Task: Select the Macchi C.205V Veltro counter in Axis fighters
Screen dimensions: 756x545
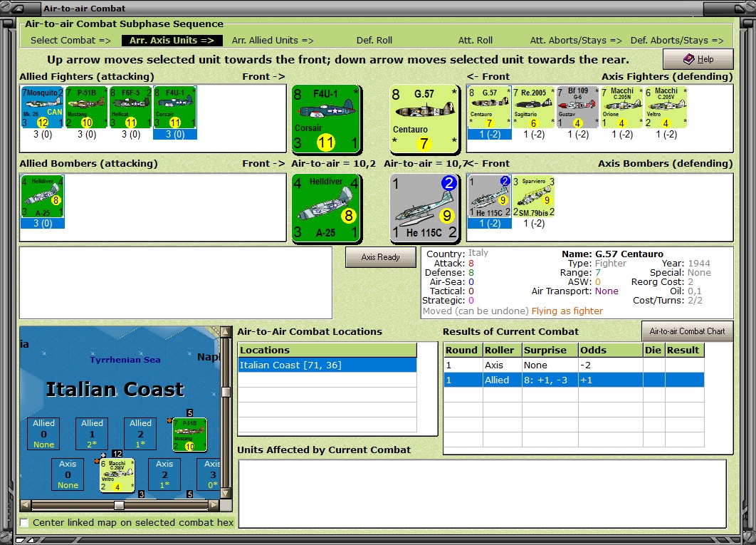Action: (x=666, y=107)
